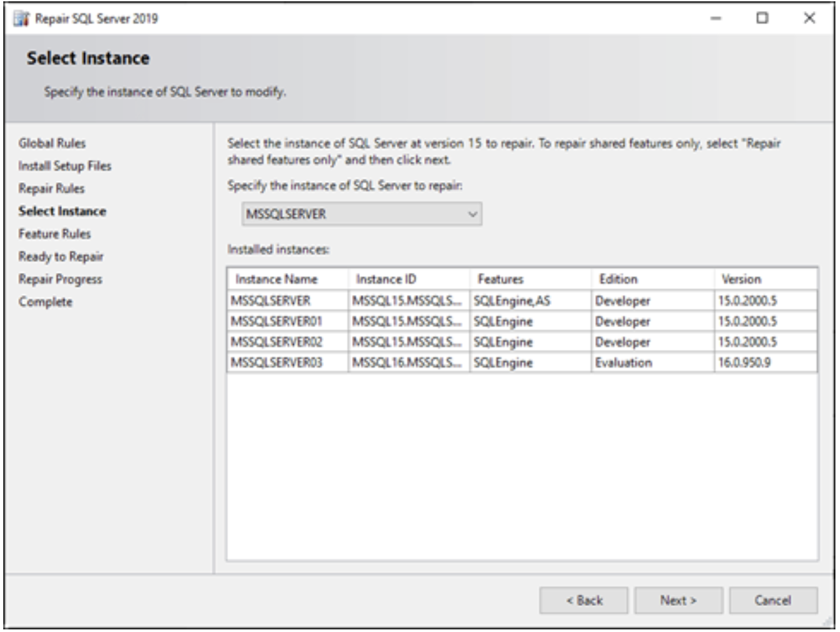
Task: Select the MSSQLSERVER01 instance row
Action: coord(522,321)
